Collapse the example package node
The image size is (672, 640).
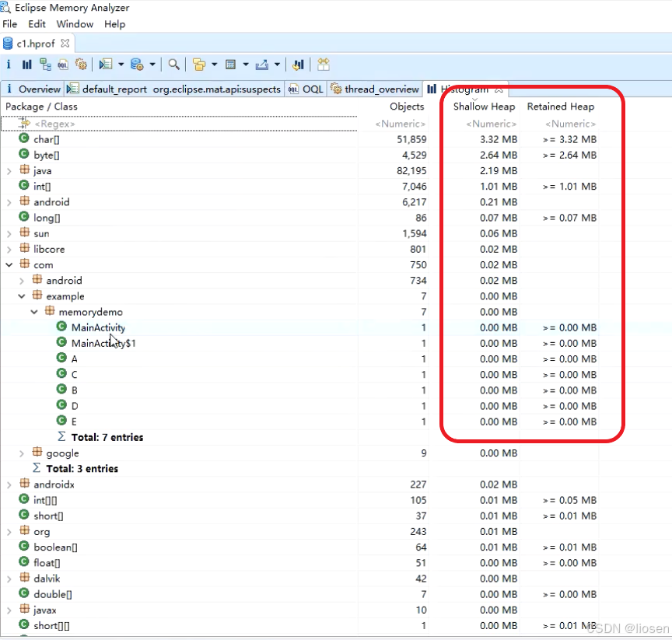(x=22, y=296)
